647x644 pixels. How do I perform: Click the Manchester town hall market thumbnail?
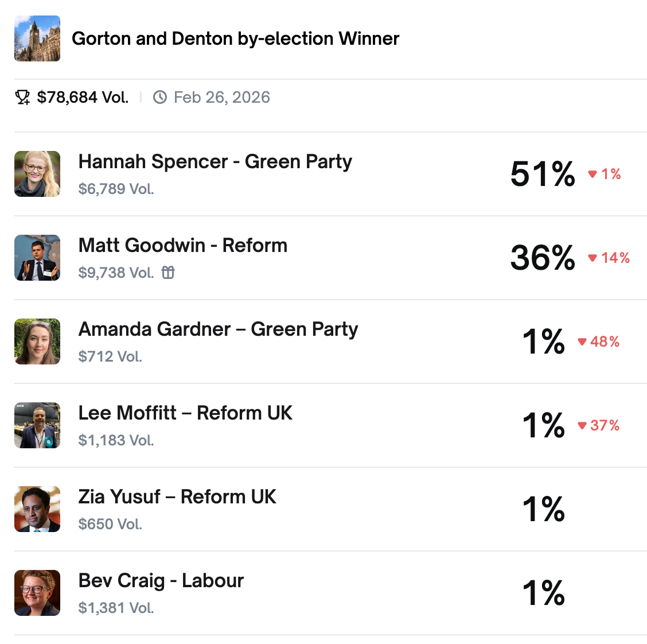pos(37,38)
